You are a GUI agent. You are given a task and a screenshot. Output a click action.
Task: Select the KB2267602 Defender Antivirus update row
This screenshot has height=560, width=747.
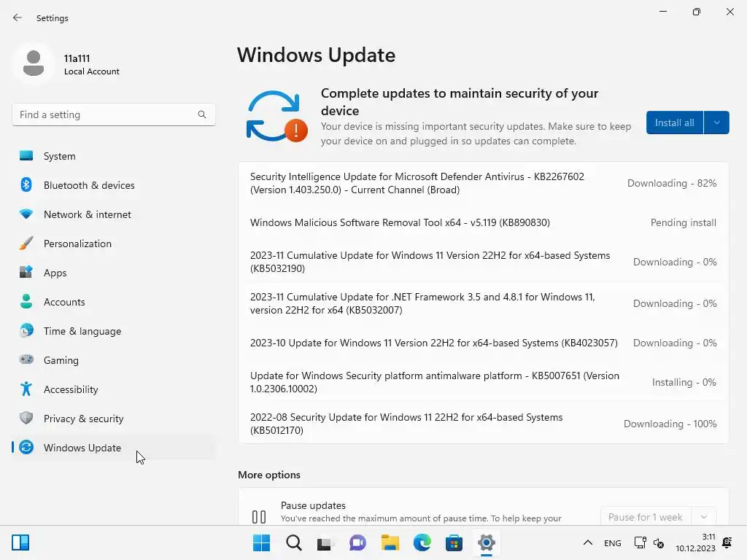point(483,183)
